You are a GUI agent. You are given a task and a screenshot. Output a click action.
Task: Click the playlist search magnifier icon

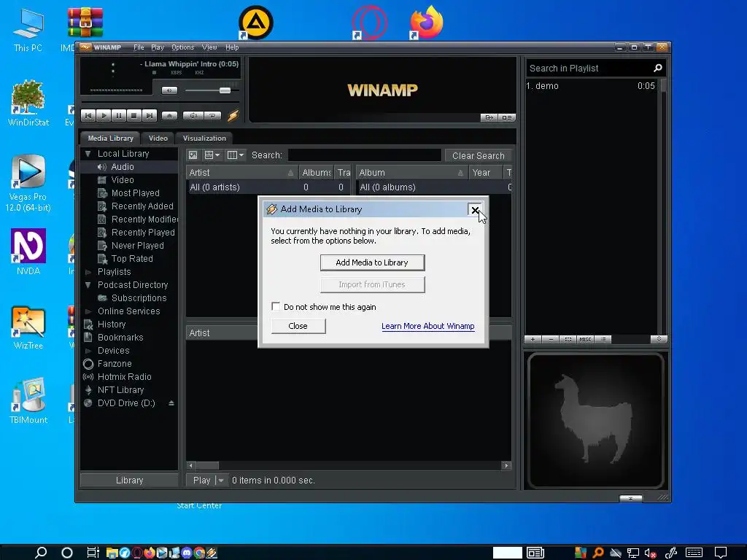click(658, 68)
